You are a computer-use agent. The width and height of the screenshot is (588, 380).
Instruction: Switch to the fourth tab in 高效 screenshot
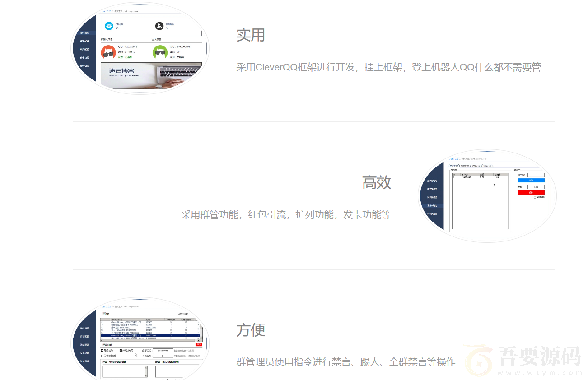(x=487, y=166)
